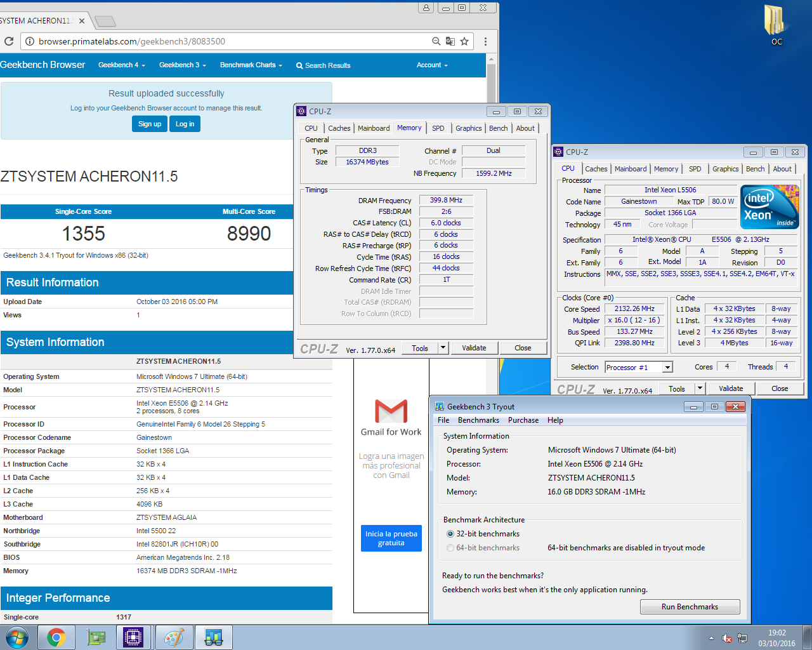The height and width of the screenshot is (650, 812).
Task: Click the taskbar clock showing 19:02
Action: tap(777, 638)
